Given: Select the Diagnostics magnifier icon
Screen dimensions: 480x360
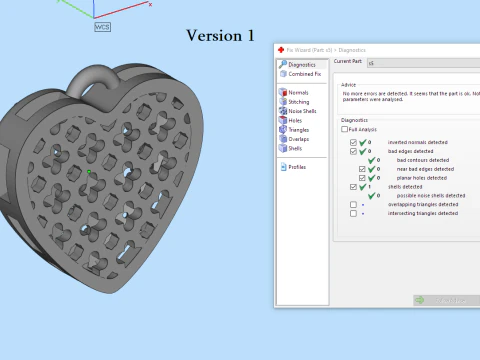Looking at the screenshot, I should (283, 64).
